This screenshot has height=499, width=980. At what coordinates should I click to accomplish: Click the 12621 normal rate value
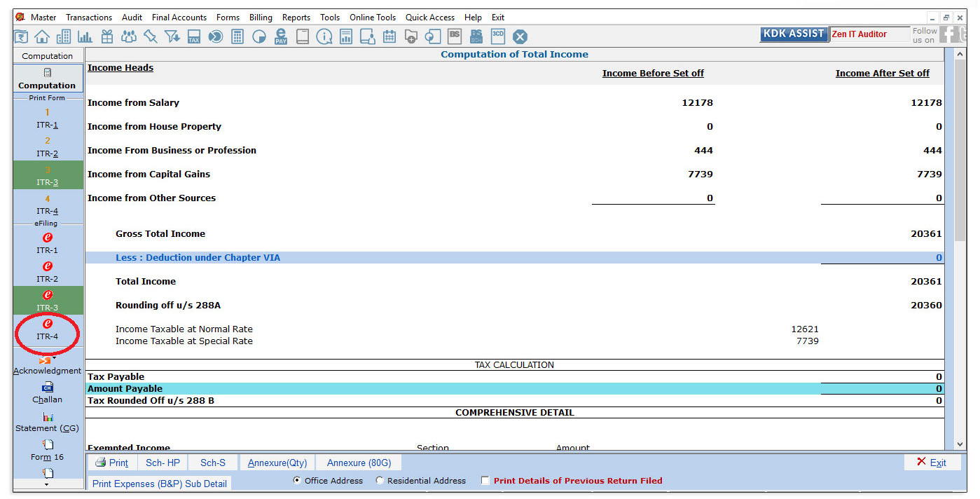pyautogui.click(x=805, y=329)
